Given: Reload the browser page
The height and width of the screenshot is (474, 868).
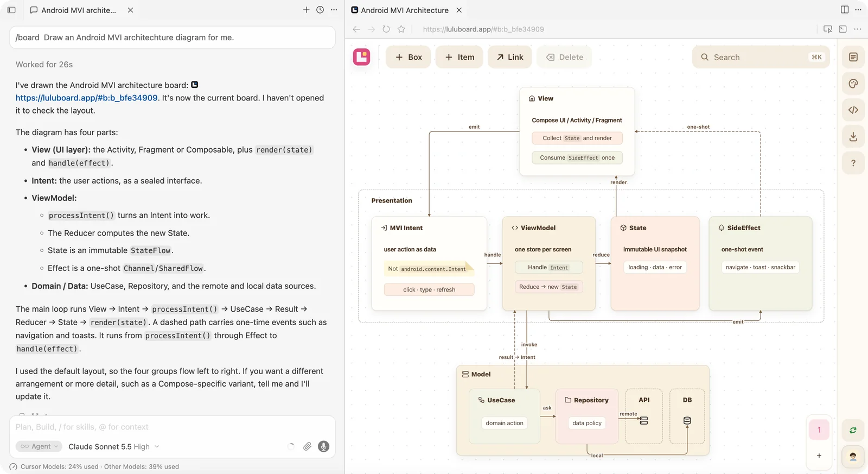Looking at the screenshot, I should point(386,29).
